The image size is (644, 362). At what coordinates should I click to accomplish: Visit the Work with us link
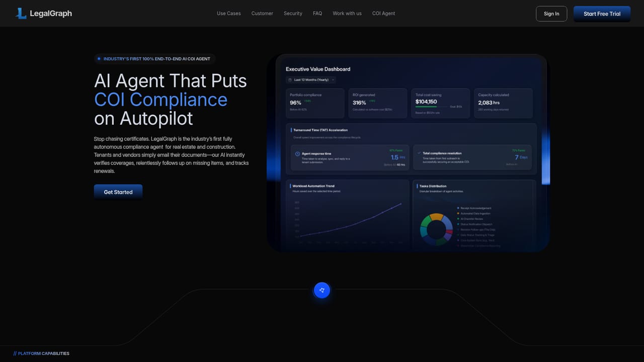347,14
